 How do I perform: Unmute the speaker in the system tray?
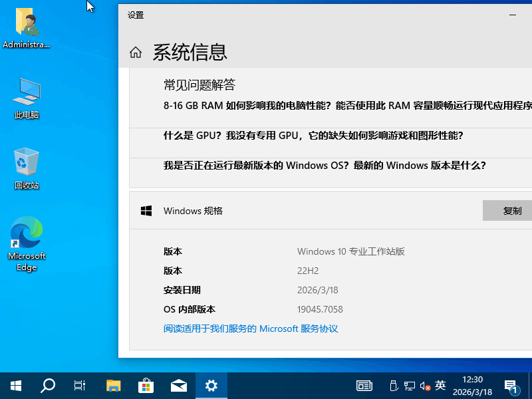tap(425, 385)
